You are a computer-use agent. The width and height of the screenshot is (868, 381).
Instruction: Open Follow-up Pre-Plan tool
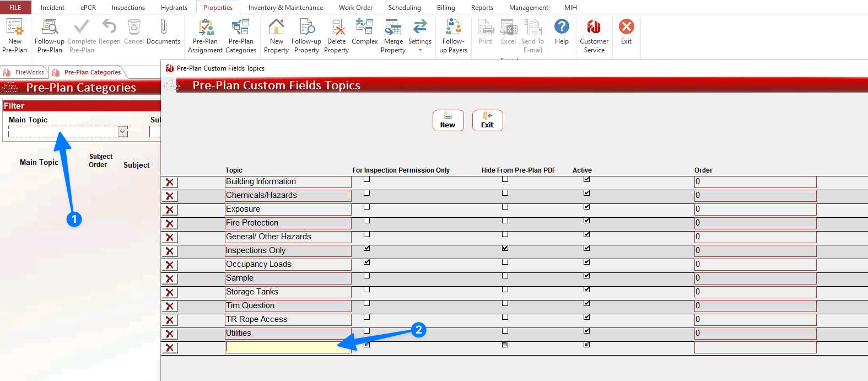point(50,36)
